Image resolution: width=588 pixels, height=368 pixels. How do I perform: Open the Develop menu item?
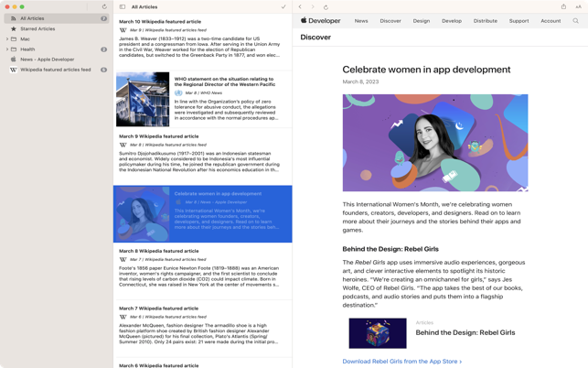pyautogui.click(x=452, y=21)
